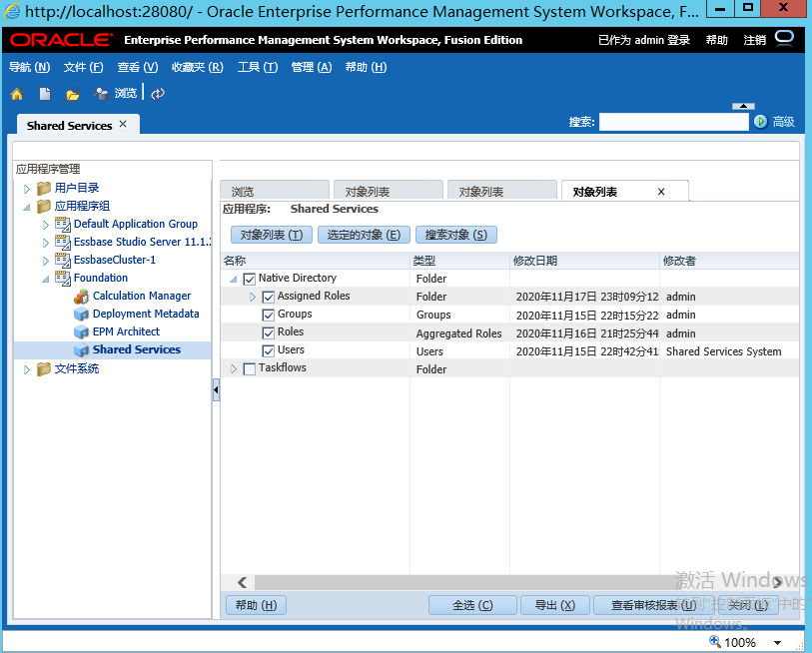Viewport: 812px width, 653px height.
Task: Uncheck the Native Directory checkbox
Action: (x=249, y=280)
